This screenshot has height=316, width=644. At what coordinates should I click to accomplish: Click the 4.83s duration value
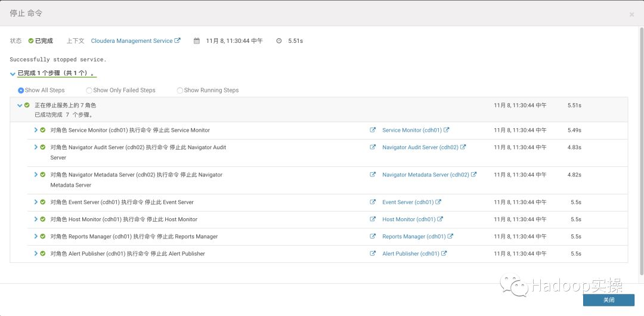(574, 147)
